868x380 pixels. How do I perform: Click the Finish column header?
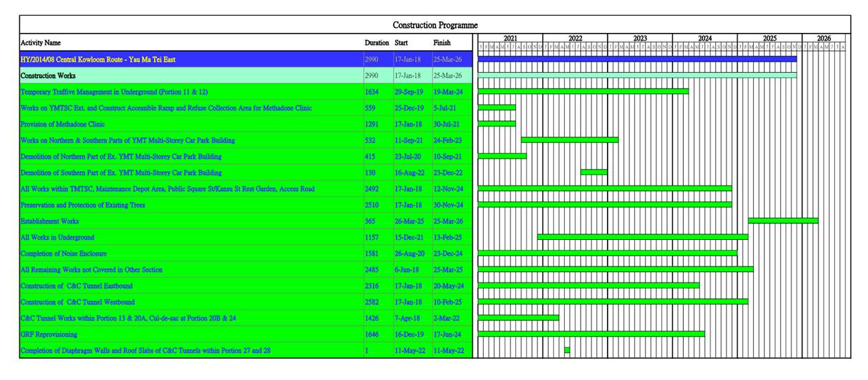coord(442,43)
